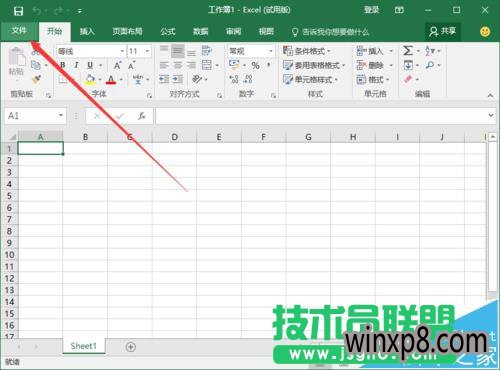Open the font size dropdown showing 11

pyautogui.click(x=147, y=51)
